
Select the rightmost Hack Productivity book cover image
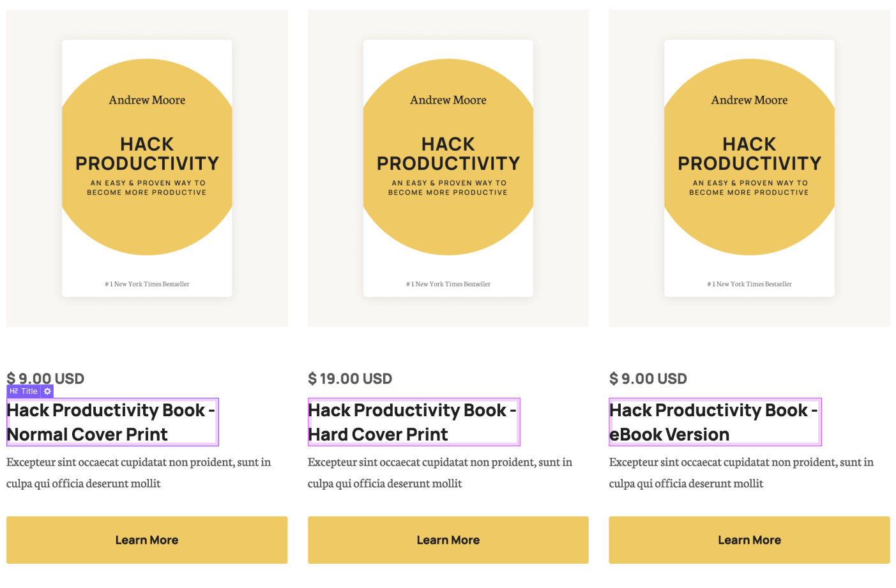click(748, 167)
